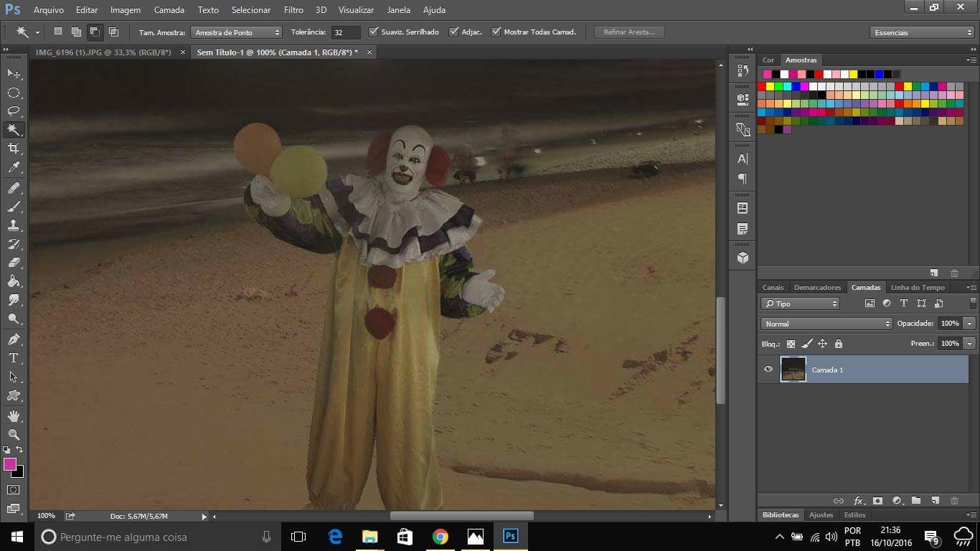Select the Lasso tool

pos(14,111)
